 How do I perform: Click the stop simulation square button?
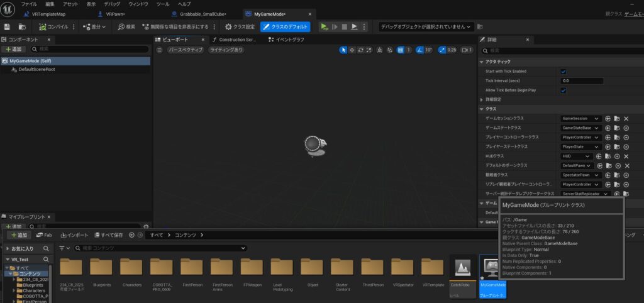pos(344,26)
